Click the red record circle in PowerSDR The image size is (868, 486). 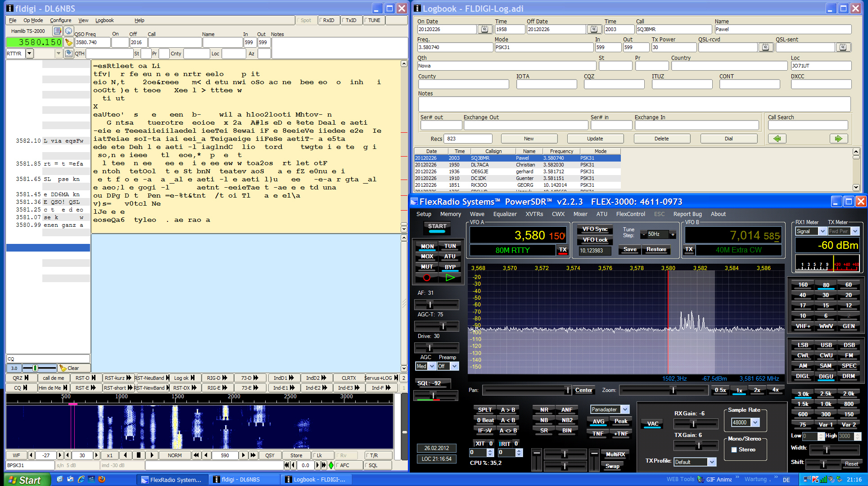click(x=427, y=278)
